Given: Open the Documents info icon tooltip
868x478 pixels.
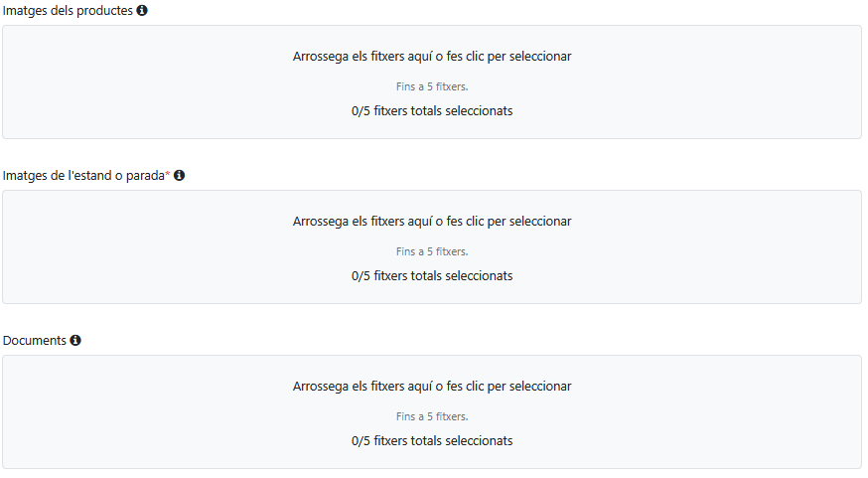Looking at the screenshot, I should pos(75,340).
